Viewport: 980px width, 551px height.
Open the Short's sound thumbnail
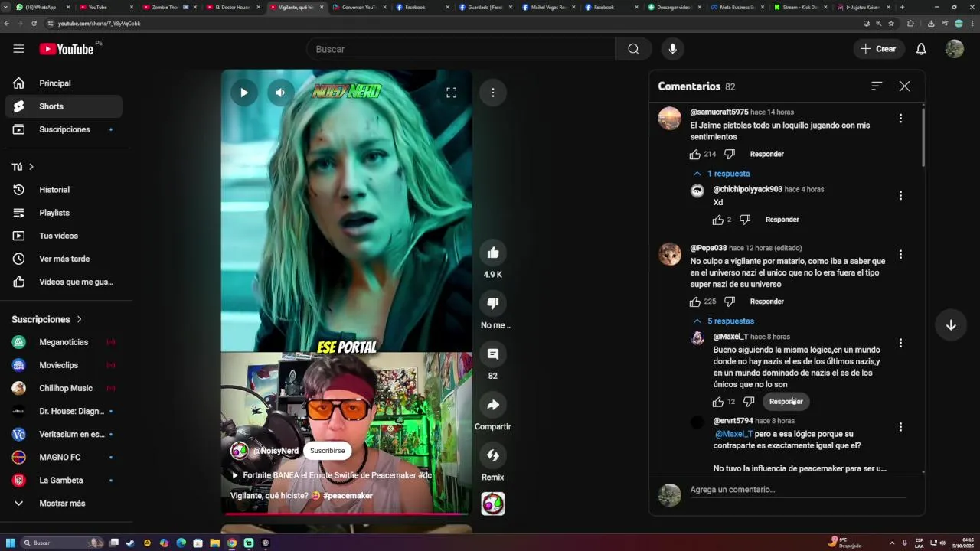492,504
